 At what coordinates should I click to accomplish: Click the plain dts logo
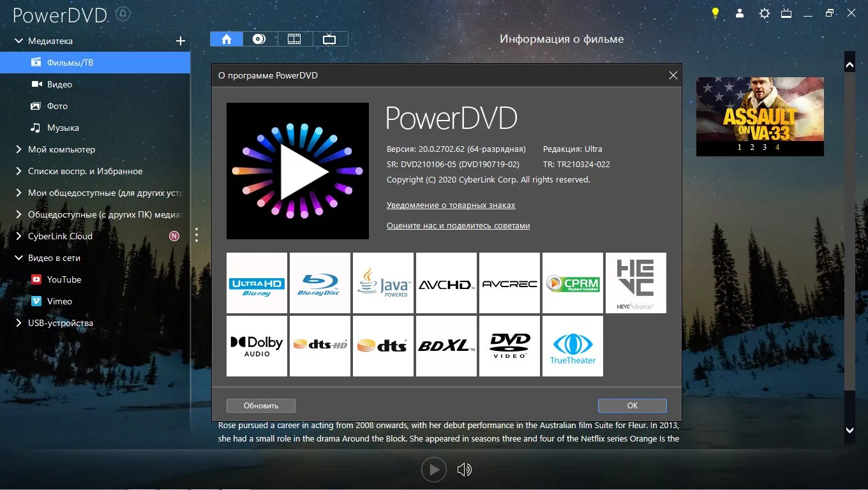coord(383,346)
